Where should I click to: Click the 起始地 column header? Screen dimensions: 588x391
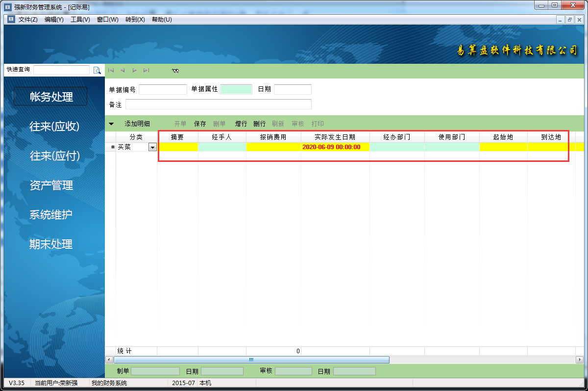[503, 137]
